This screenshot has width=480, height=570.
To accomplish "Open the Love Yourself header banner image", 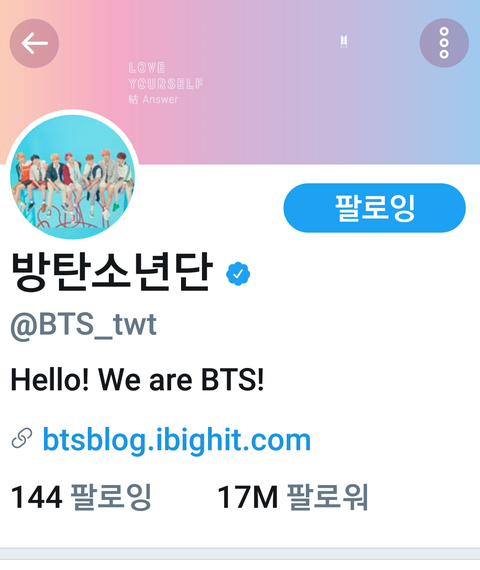I will [240, 82].
